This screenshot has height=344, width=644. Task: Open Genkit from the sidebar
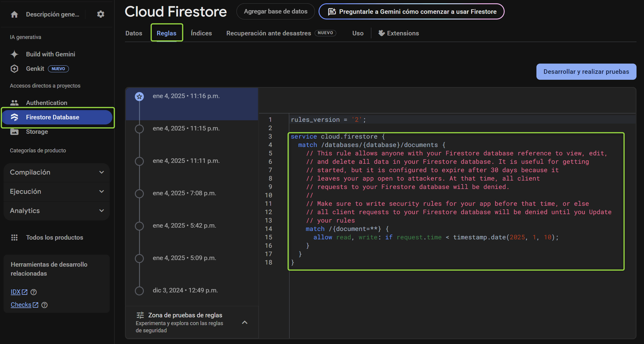pos(35,68)
